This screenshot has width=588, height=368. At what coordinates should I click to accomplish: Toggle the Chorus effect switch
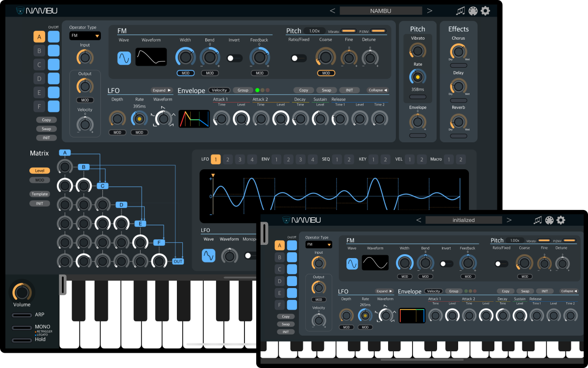pos(458,65)
